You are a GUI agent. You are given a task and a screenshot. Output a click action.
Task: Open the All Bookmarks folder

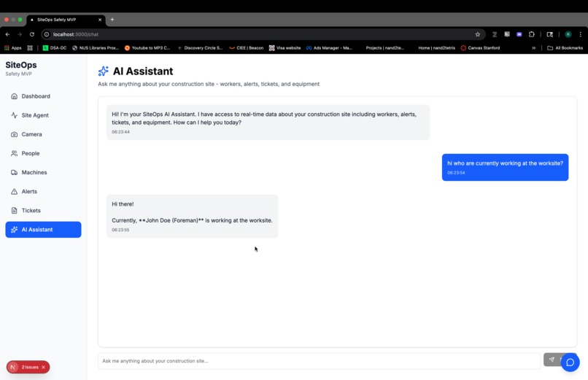tap(565, 48)
